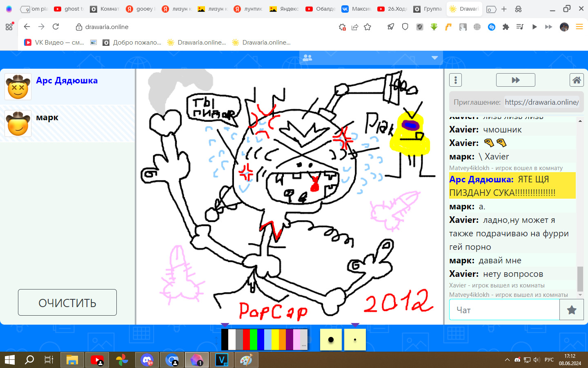
Task: Bookmark this page with the star icon
Action: (367, 27)
